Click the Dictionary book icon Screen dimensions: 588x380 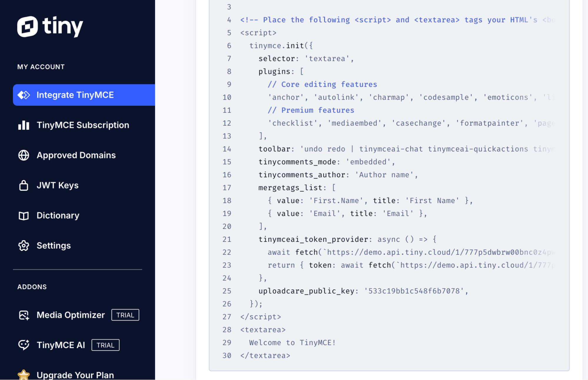(x=24, y=216)
